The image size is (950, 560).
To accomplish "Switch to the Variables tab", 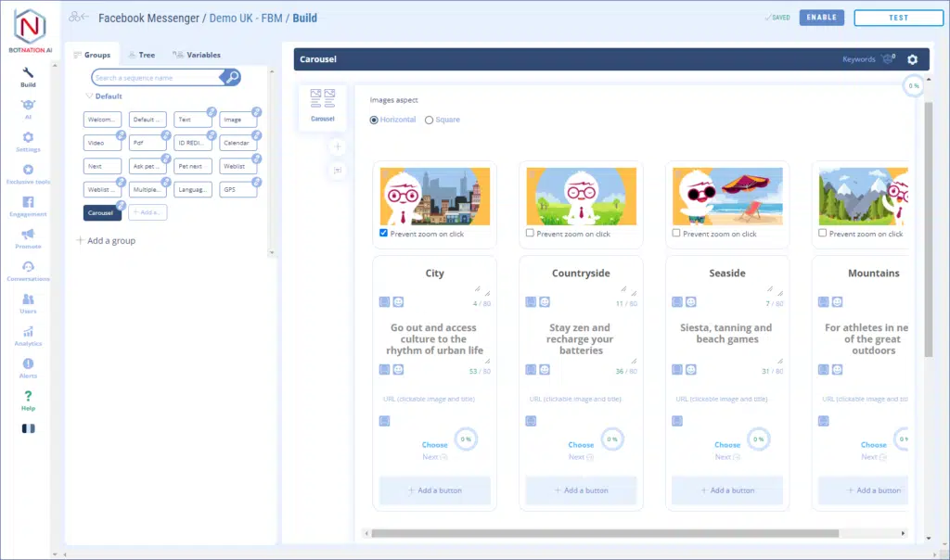I will [198, 55].
